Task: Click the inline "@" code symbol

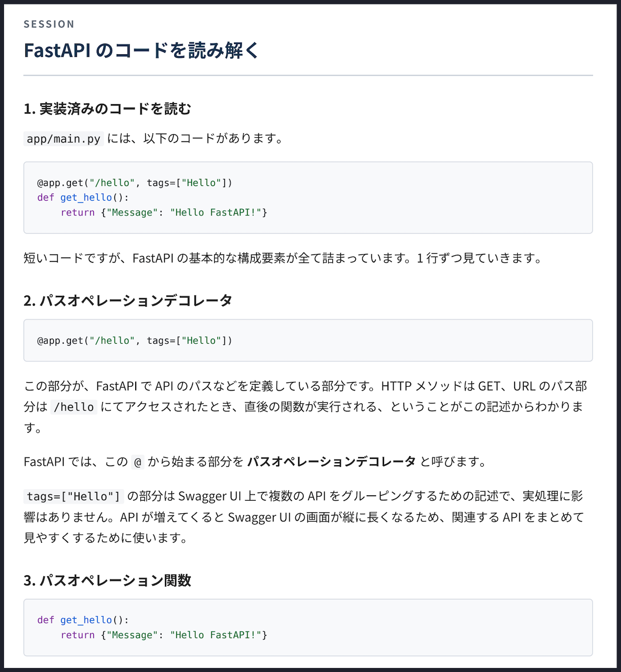Action: [138, 462]
